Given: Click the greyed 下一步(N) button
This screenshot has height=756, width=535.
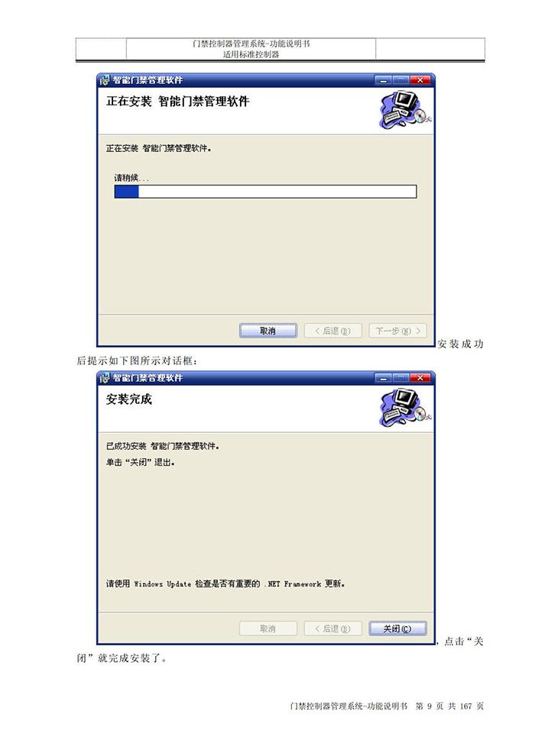Looking at the screenshot, I should [x=397, y=331].
